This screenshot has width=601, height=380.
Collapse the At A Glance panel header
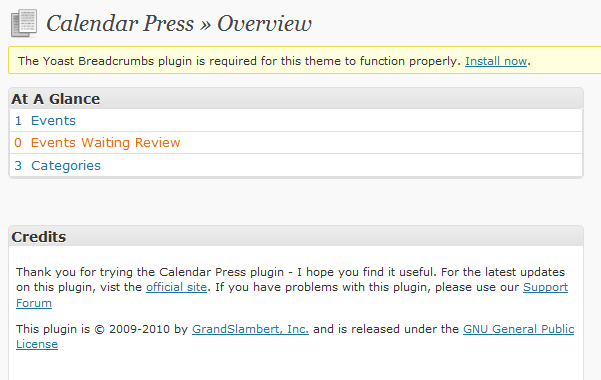pyautogui.click(x=296, y=99)
